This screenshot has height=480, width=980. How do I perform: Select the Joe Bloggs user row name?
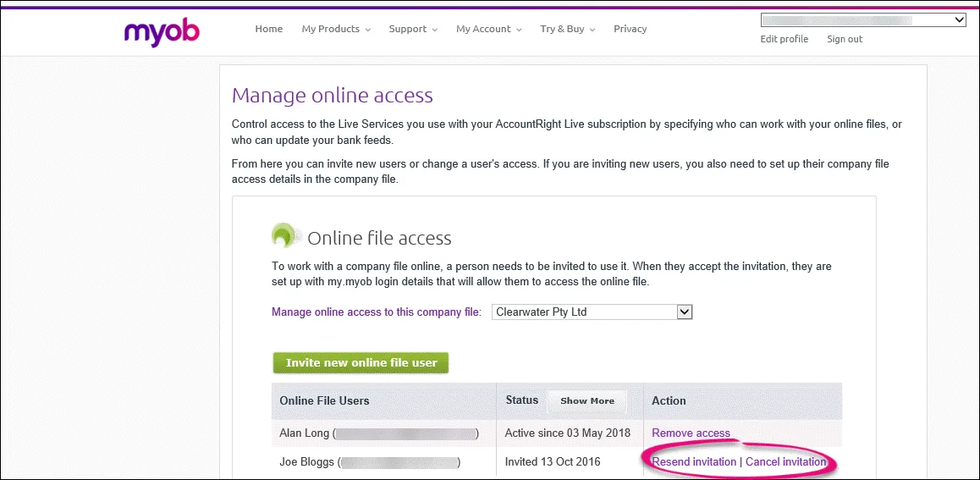coord(370,462)
